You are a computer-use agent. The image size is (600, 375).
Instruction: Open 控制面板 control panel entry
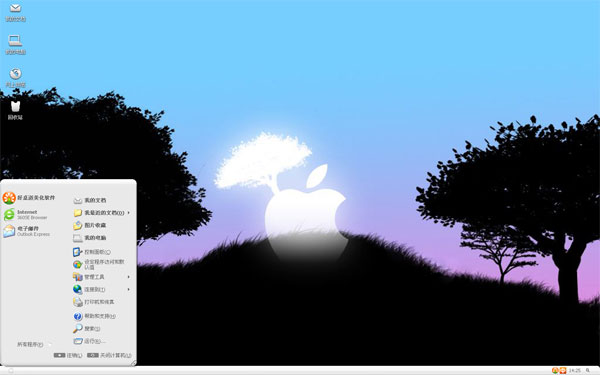[92, 252]
